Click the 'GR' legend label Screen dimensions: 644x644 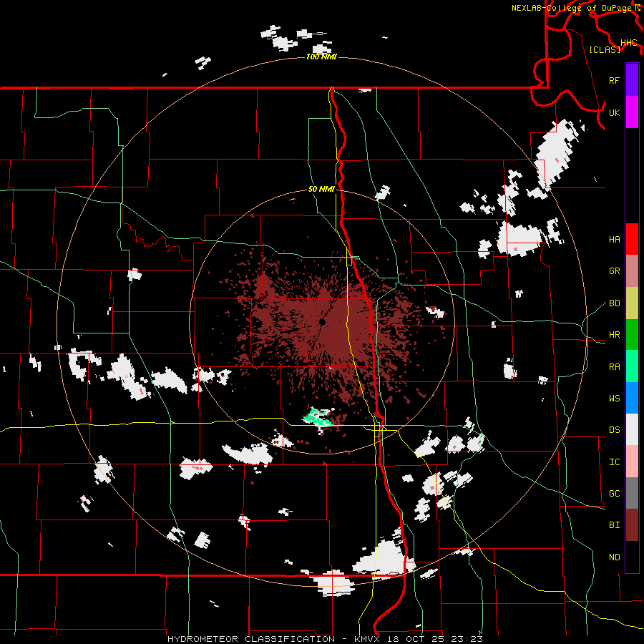[614, 271]
